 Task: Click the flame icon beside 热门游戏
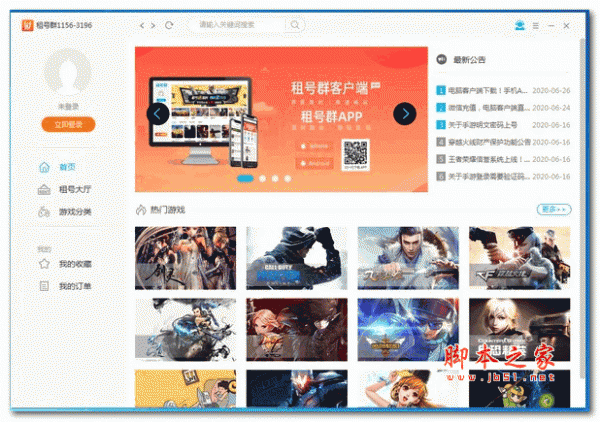coord(141,210)
